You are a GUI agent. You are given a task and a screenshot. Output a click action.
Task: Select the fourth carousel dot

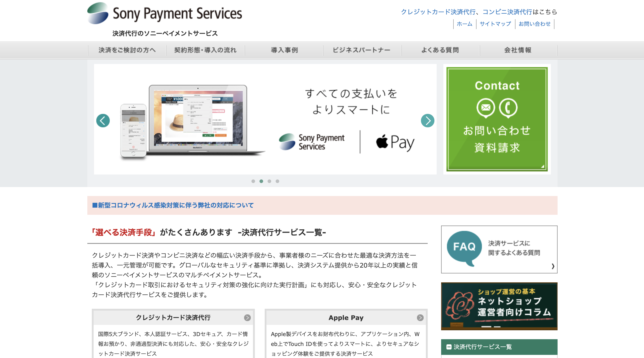click(277, 181)
